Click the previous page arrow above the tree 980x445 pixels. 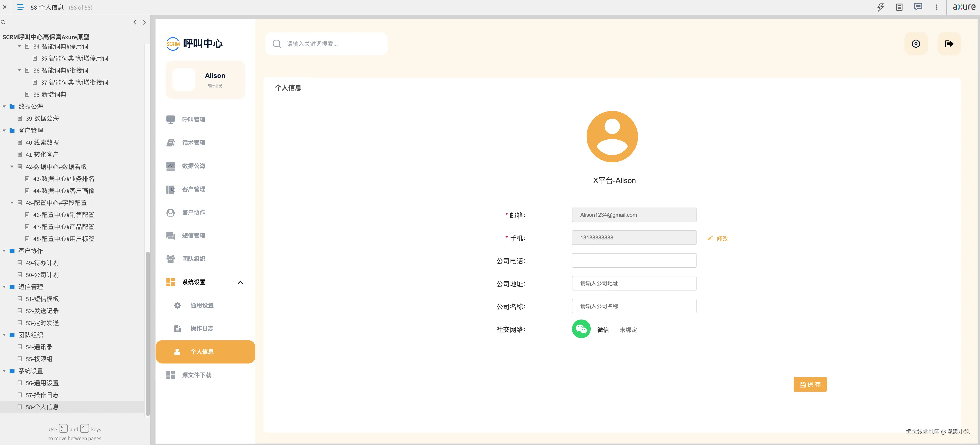135,22
